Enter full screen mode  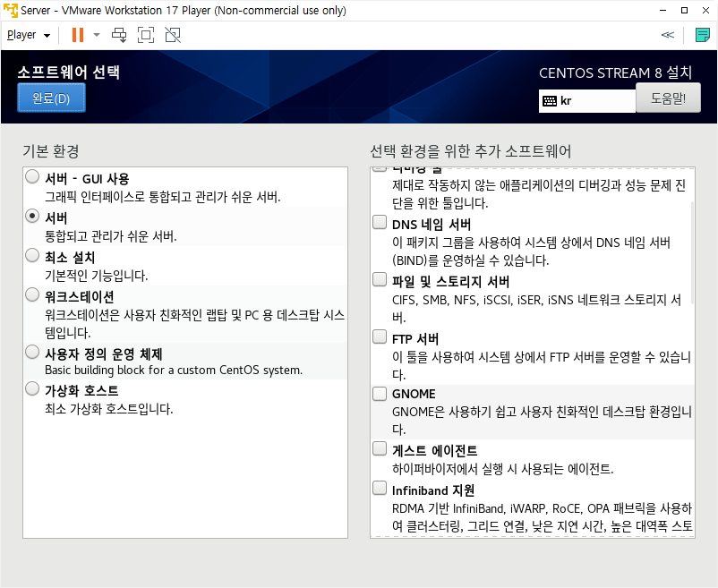click(146, 35)
